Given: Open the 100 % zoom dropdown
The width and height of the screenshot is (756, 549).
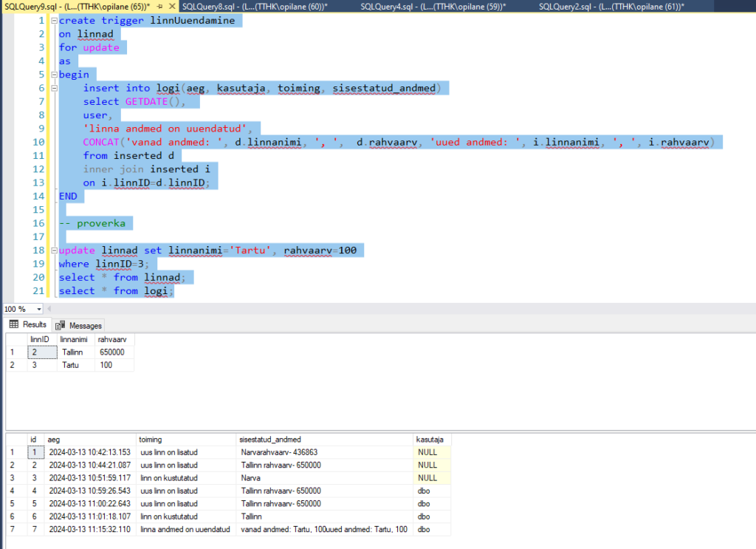Looking at the screenshot, I should click(39, 309).
